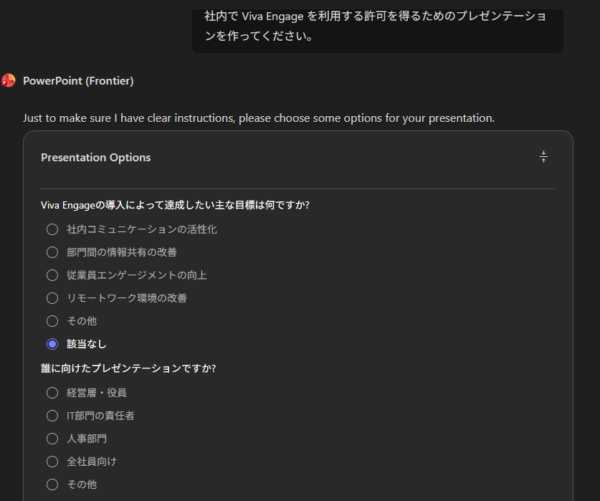Click the PowerPoint (Frontier) agent name
The image size is (600, 501).
(x=78, y=81)
